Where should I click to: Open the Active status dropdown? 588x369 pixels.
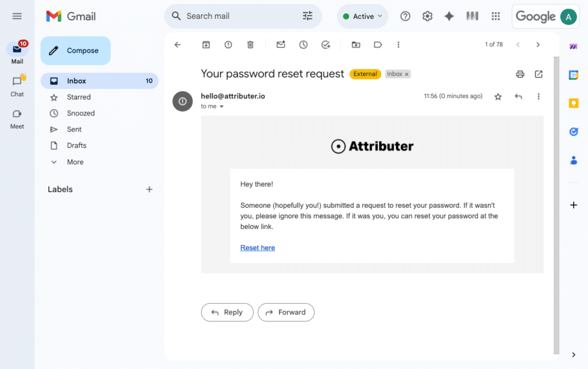tap(363, 16)
